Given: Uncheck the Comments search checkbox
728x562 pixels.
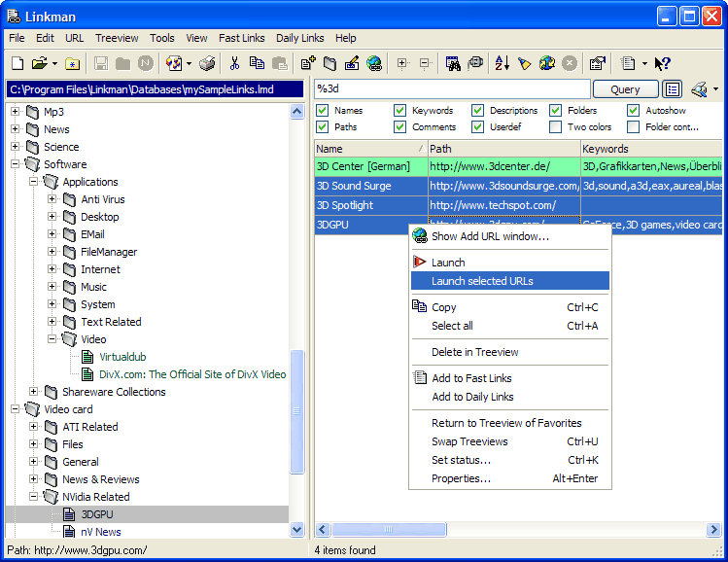Looking at the screenshot, I should (x=399, y=126).
